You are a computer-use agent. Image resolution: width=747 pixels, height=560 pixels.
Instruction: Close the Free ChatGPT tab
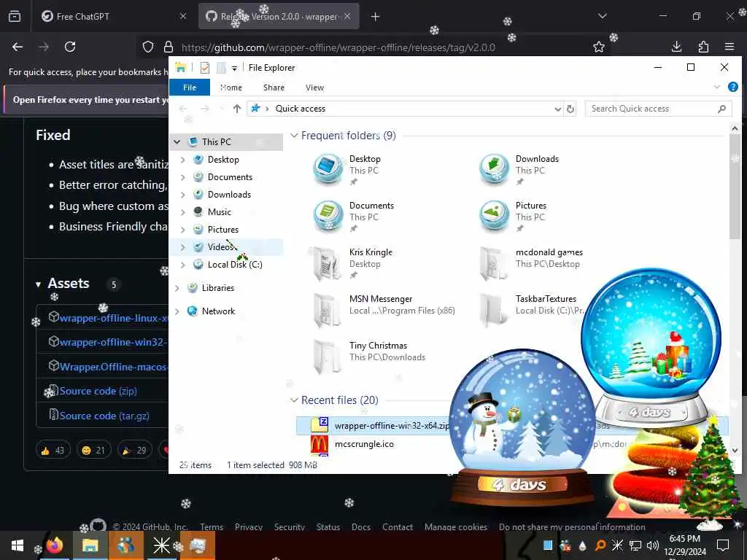(x=183, y=16)
